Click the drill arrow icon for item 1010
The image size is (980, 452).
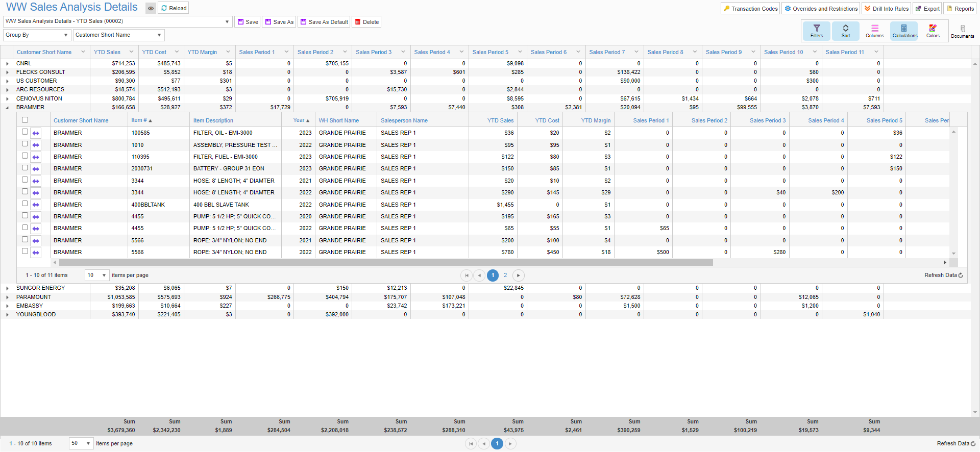click(36, 145)
